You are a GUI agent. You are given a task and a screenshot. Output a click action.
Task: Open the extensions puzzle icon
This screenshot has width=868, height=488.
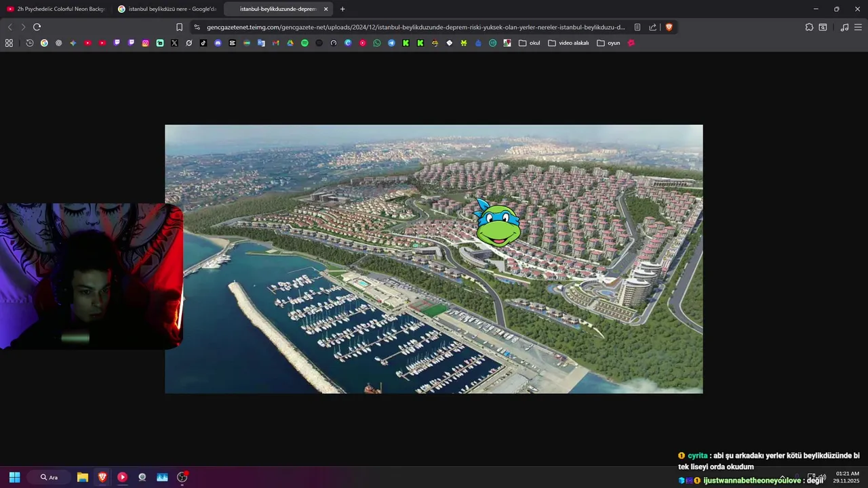[x=809, y=27]
